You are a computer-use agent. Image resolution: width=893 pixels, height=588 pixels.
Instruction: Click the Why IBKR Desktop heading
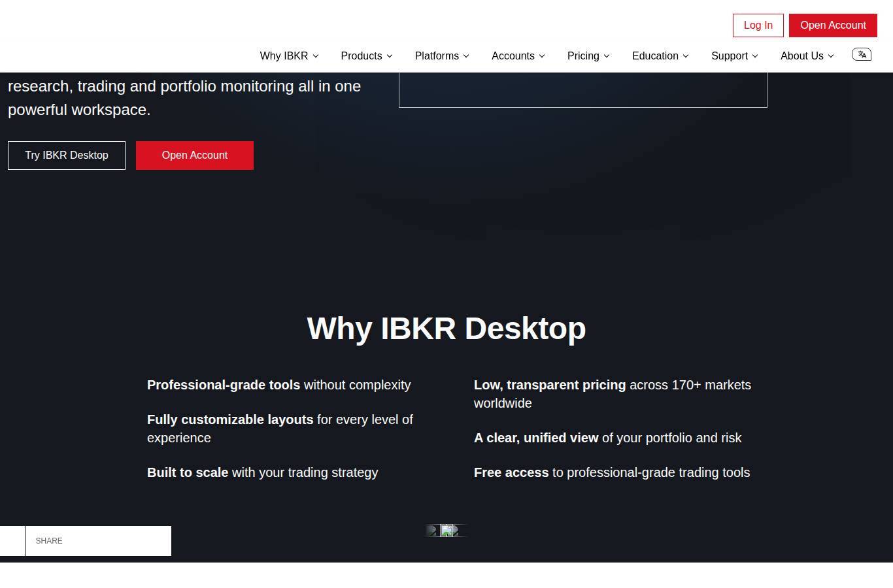pos(446,328)
